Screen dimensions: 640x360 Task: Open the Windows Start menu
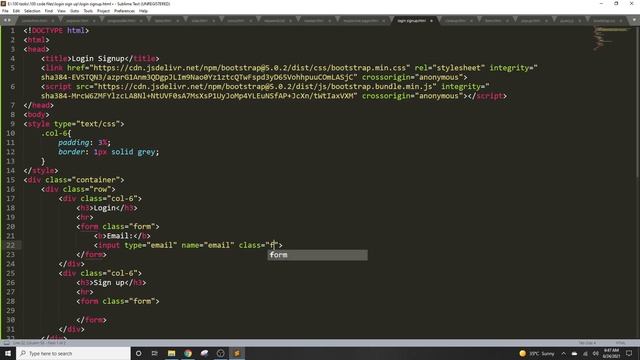[x=8, y=353]
